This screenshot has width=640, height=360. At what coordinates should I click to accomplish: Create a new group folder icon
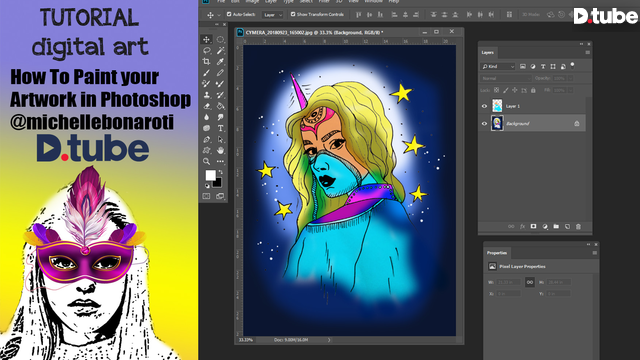click(556, 227)
